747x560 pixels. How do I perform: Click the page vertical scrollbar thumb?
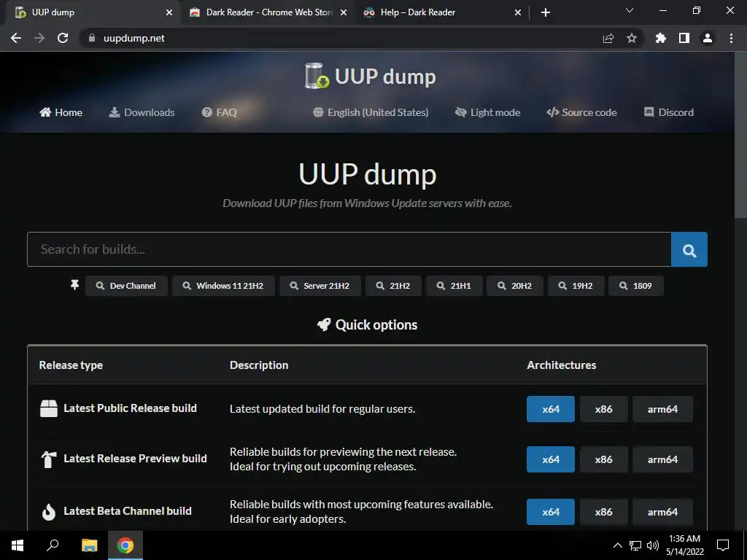[741, 136]
